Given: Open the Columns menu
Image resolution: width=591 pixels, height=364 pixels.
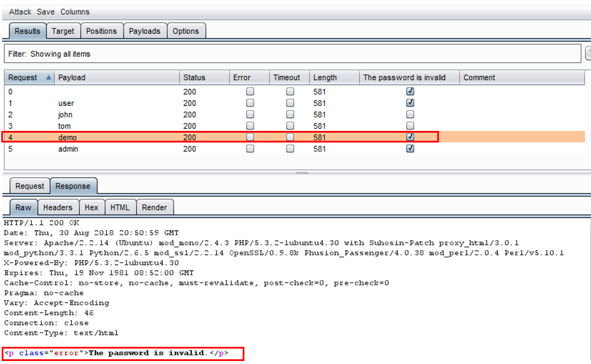Looking at the screenshot, I should (75, 12).
